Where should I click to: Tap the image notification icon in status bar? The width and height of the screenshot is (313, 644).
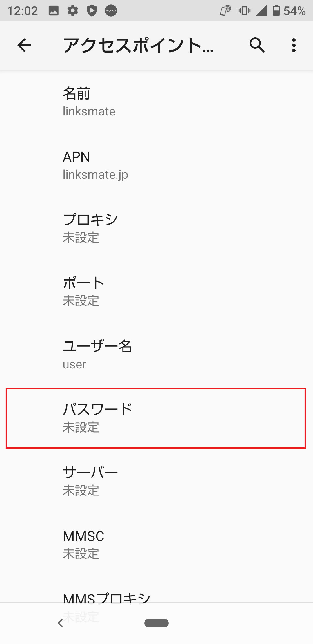54,11
